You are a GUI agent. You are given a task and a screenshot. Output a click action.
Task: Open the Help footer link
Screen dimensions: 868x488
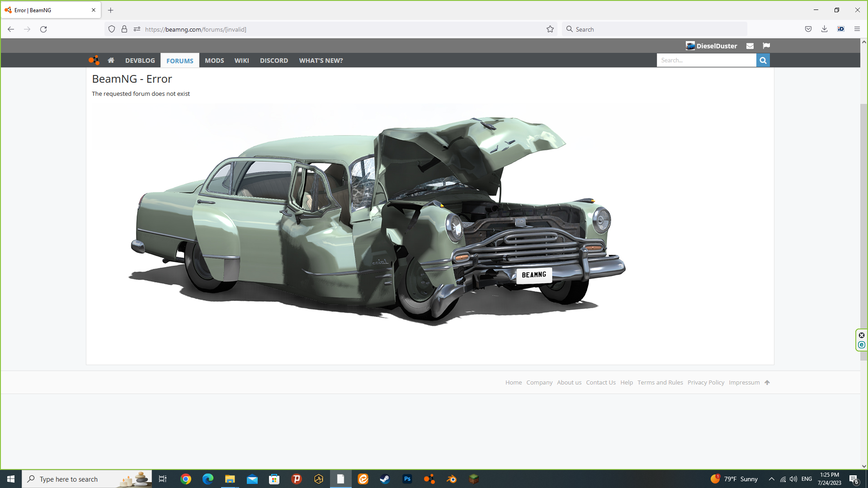point(627,383)
